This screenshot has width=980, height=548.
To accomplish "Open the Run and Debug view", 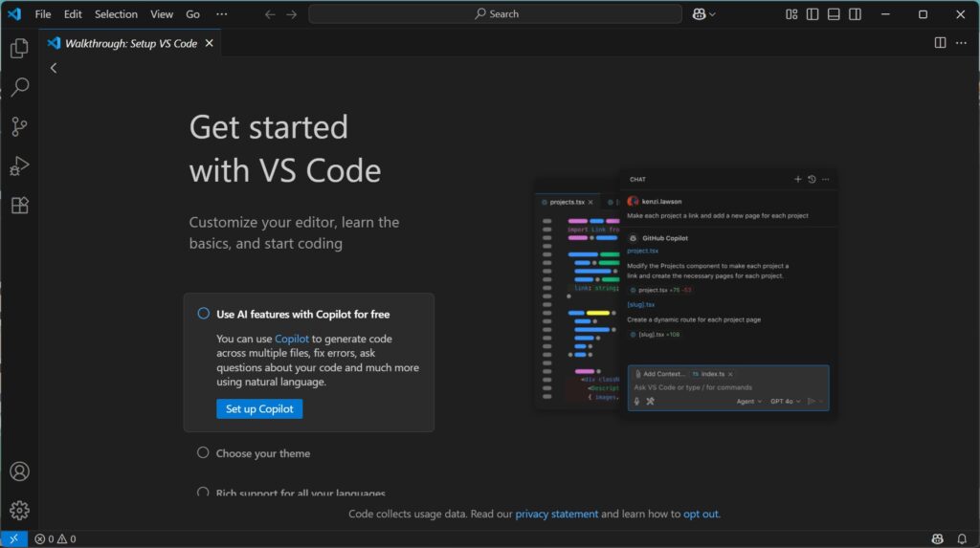I will coord(19,165).
